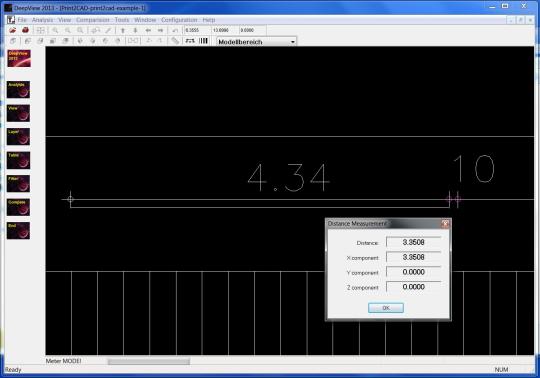Click the first coordinate field in toolbar
540x378 pixels.
click(197, 30)
